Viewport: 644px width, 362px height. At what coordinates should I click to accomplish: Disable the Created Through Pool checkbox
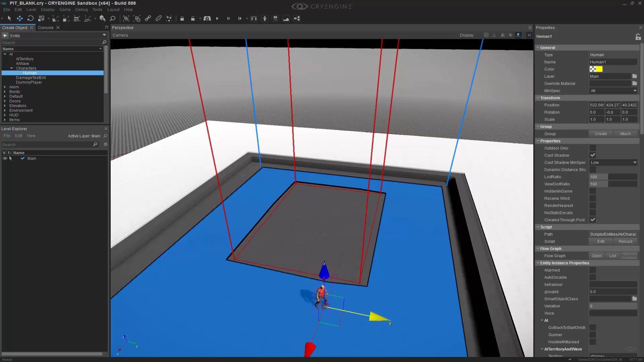pos(593,220)
